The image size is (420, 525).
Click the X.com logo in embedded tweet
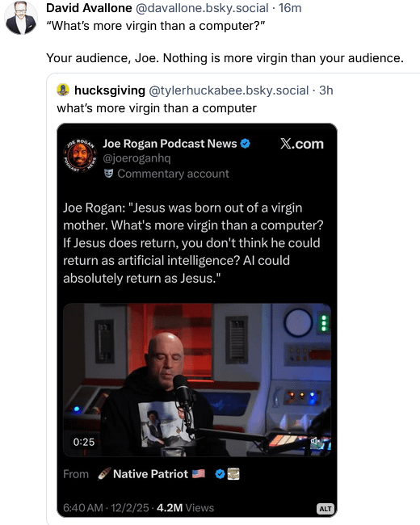302,144
